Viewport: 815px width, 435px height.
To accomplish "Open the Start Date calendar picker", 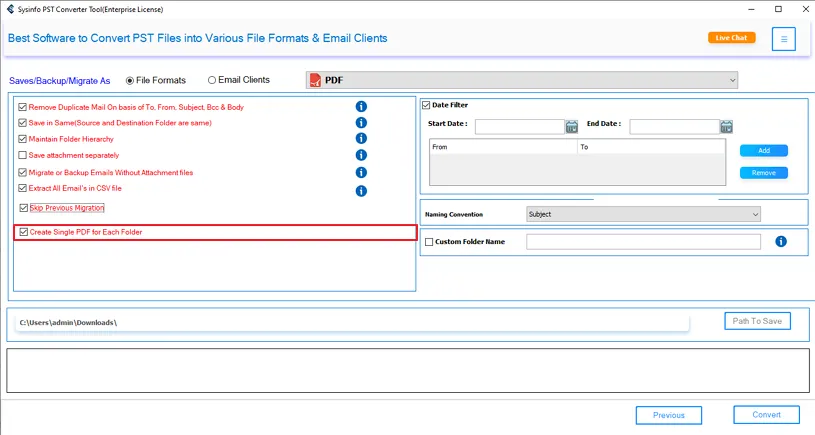I will pos(572,126).
